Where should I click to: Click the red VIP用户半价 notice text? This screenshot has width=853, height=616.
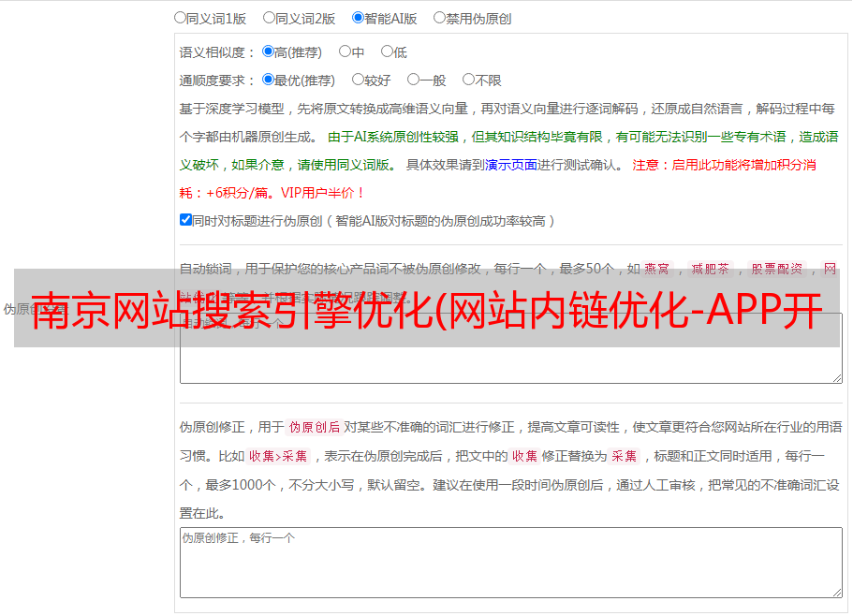tap(322, 193)
